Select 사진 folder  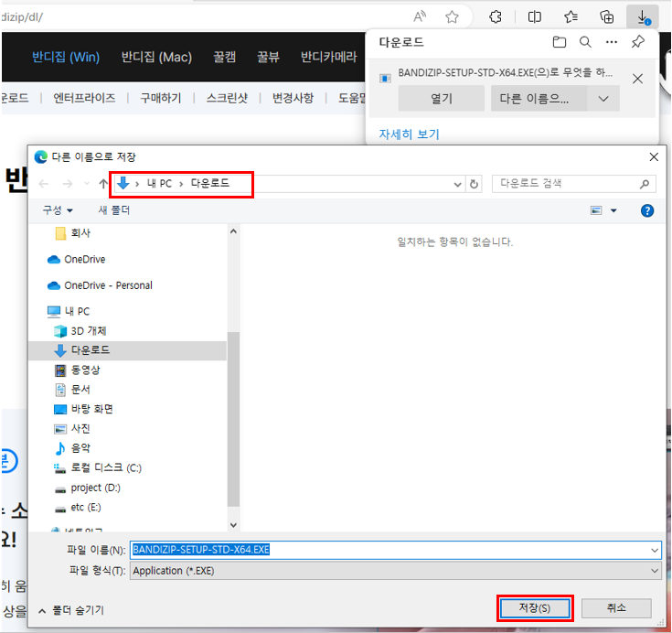click(x=80, y=428)
